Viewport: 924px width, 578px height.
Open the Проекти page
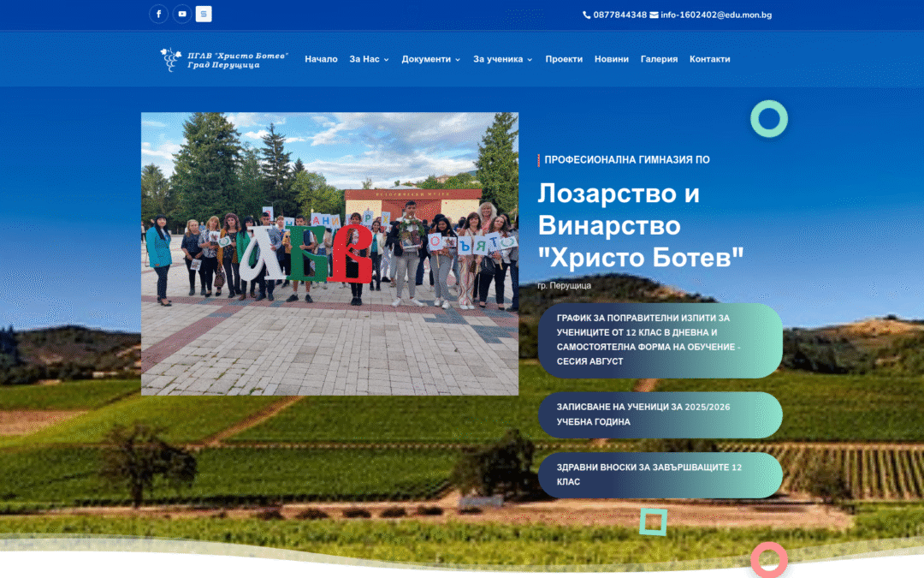pos(564,59)
